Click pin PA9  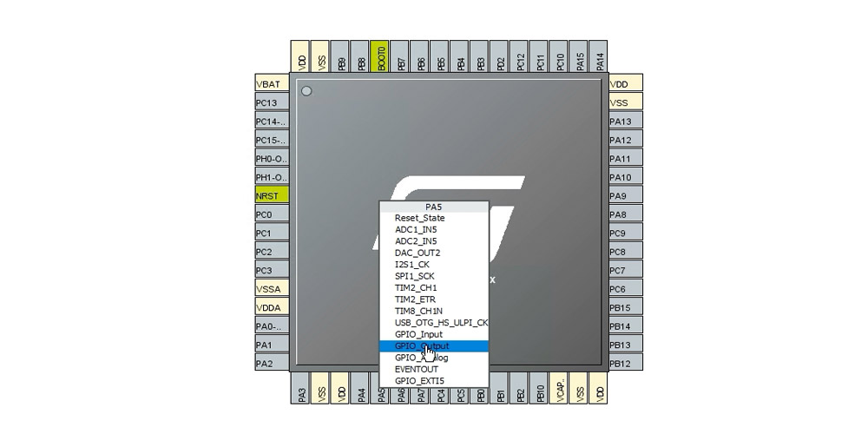click(626, 195)
